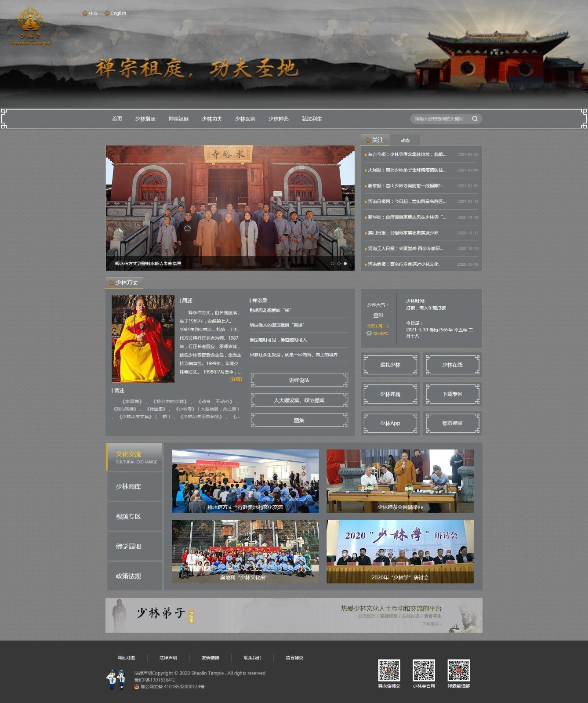
Task: Open the 少林禅茶会圆满举办 photo
Action: 400,481
